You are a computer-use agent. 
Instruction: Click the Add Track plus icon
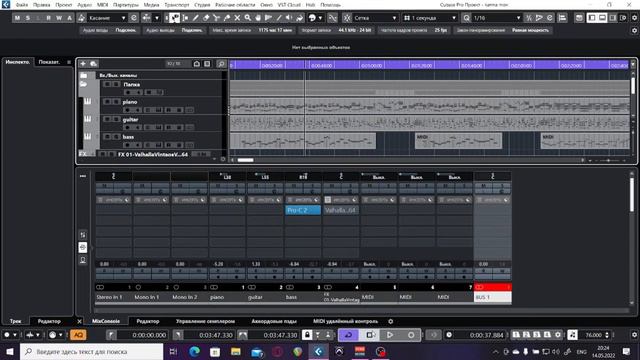[83, 64]
